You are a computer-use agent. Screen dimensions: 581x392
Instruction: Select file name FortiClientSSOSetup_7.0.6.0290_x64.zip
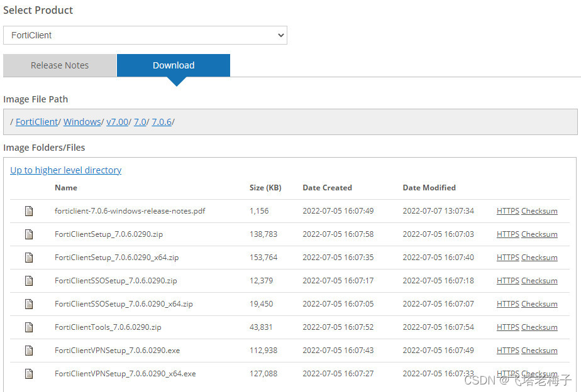point(123,304)
